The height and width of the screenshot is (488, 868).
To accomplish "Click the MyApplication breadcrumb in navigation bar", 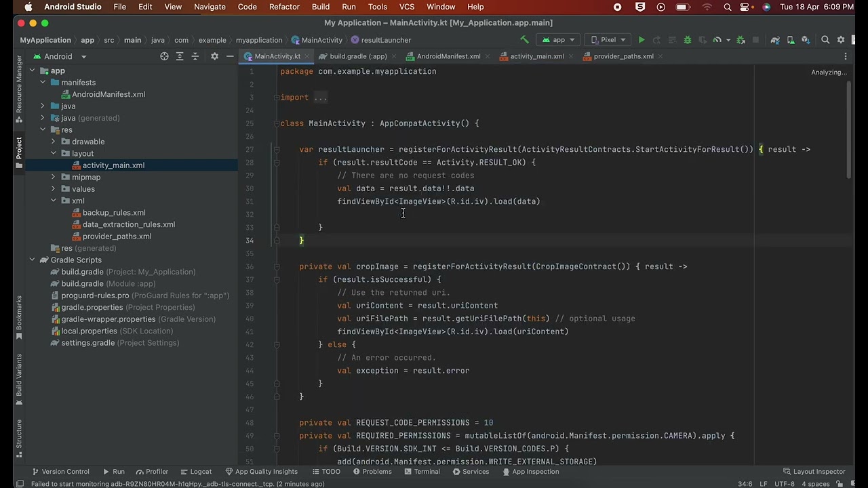I will [x=45, y=40].
